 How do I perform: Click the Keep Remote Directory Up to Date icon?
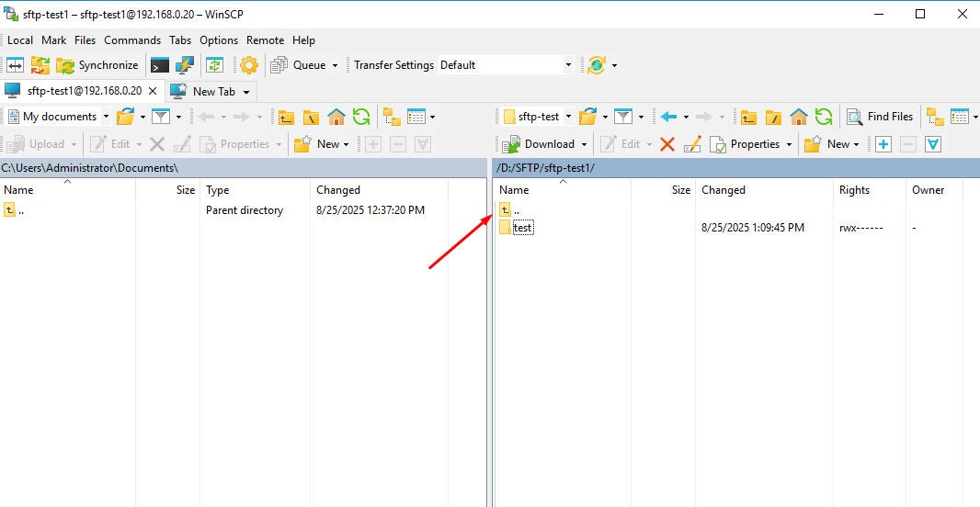(x=215, y=65)
